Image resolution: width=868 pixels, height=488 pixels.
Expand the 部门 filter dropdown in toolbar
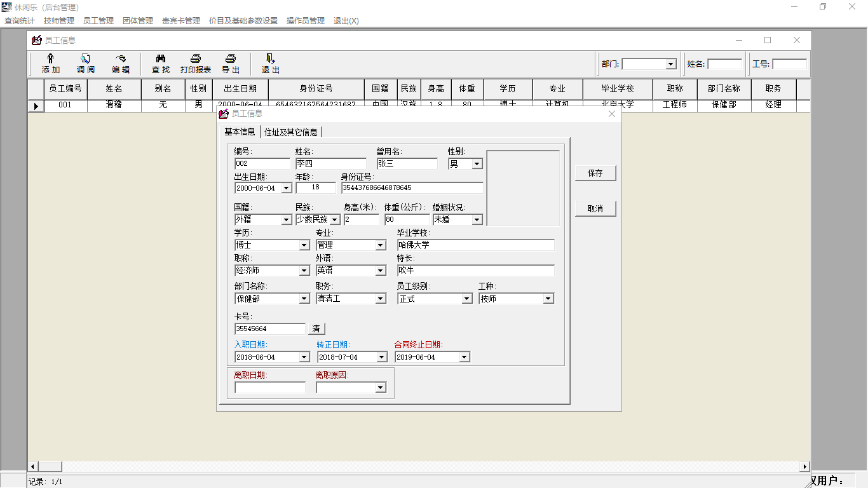pos(671,64)
